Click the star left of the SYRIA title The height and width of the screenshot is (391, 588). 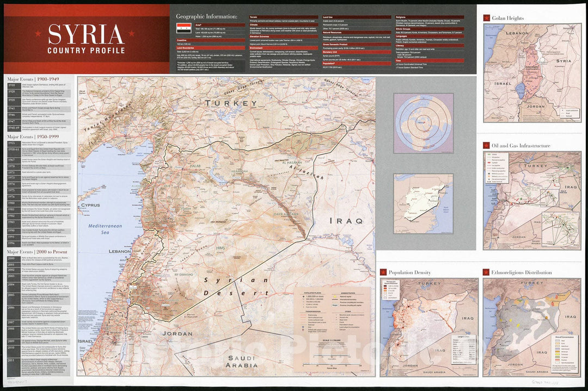(40, 34)
